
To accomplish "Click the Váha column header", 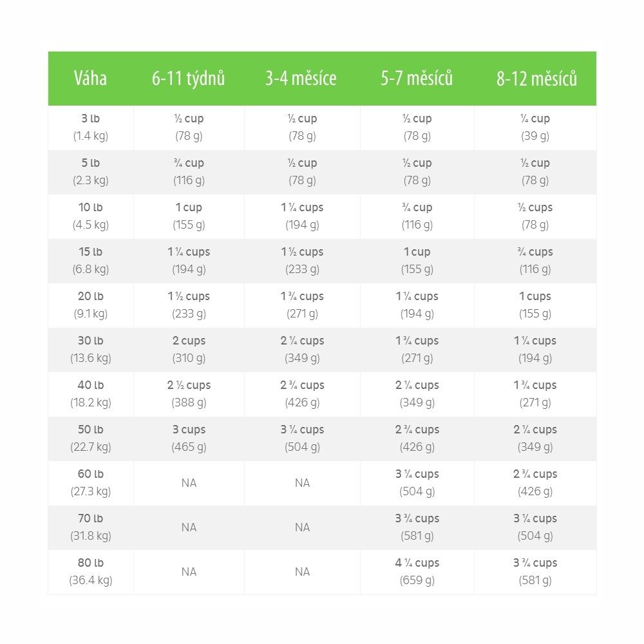I will pos(90,78).
